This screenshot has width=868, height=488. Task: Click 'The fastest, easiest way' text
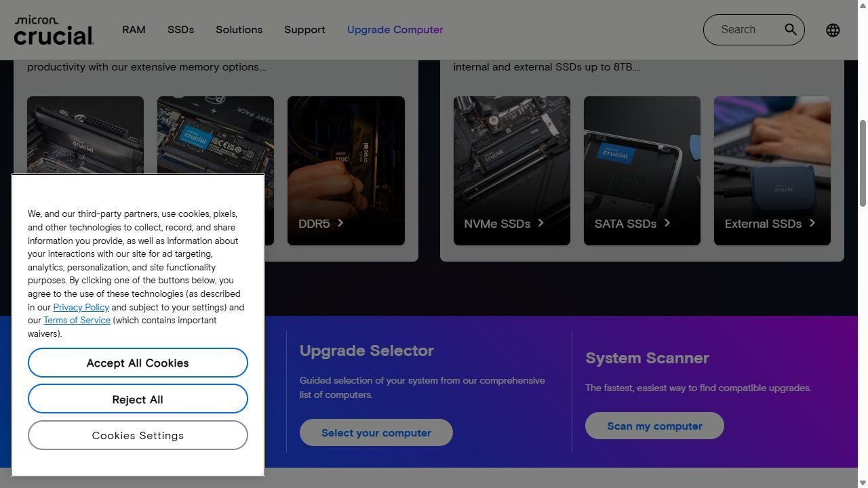tap(698, 388)
